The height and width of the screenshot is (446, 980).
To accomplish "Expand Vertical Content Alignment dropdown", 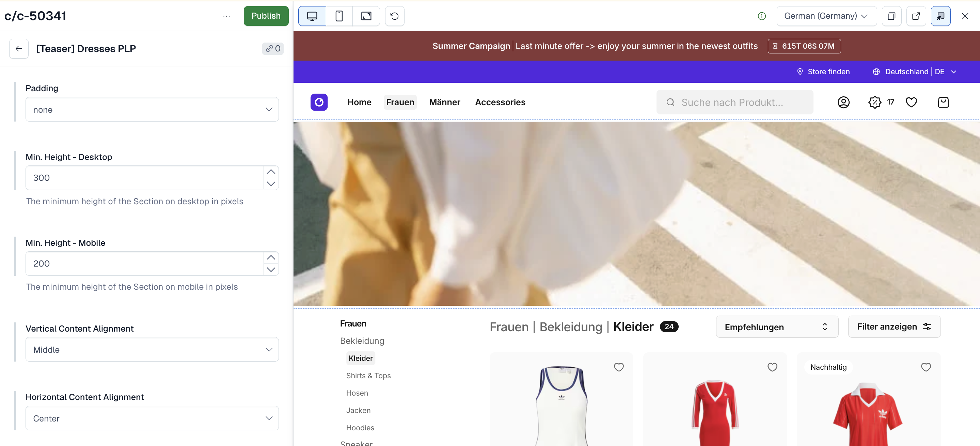I will click(152, 349).
